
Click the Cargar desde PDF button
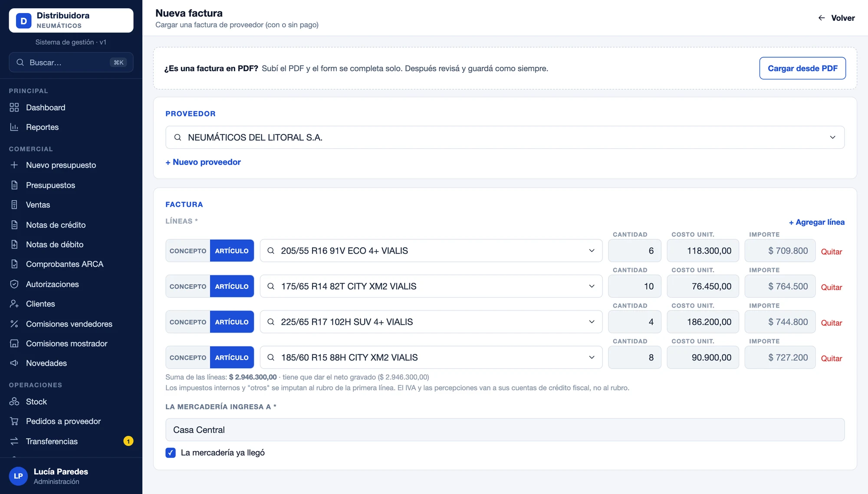point(802,68)
